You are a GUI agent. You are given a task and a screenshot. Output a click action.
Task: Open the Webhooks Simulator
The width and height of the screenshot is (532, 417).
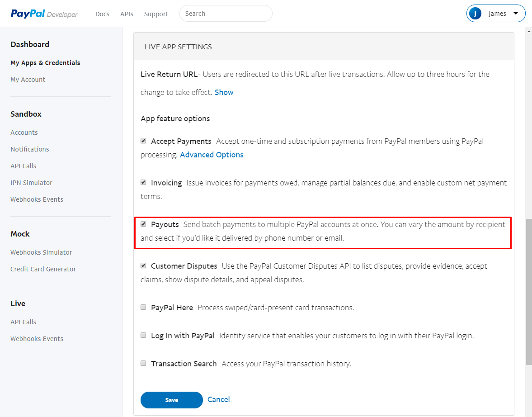tap(41, 252)
